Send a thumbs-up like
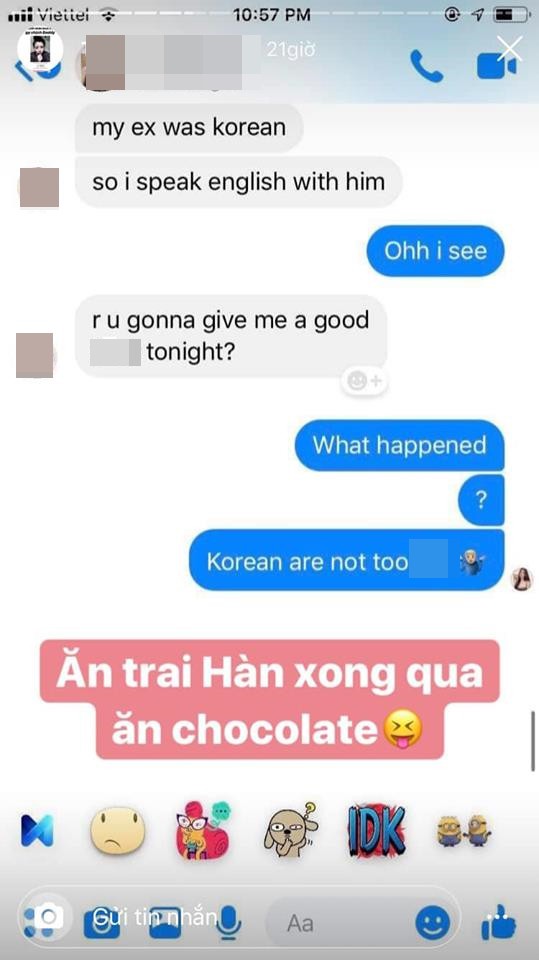This screenshot has height=960, width=539. pyautogui.click(x=499, y=923)
